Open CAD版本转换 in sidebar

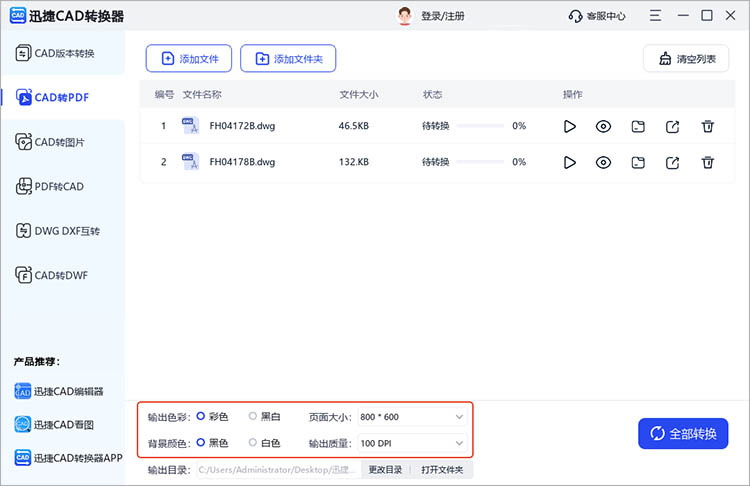click(63, 53)
